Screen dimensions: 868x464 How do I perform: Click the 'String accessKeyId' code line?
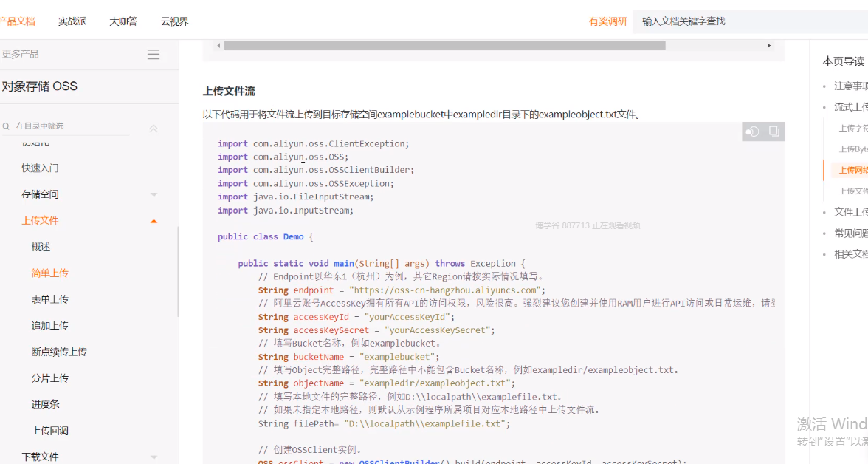[356, 317]
